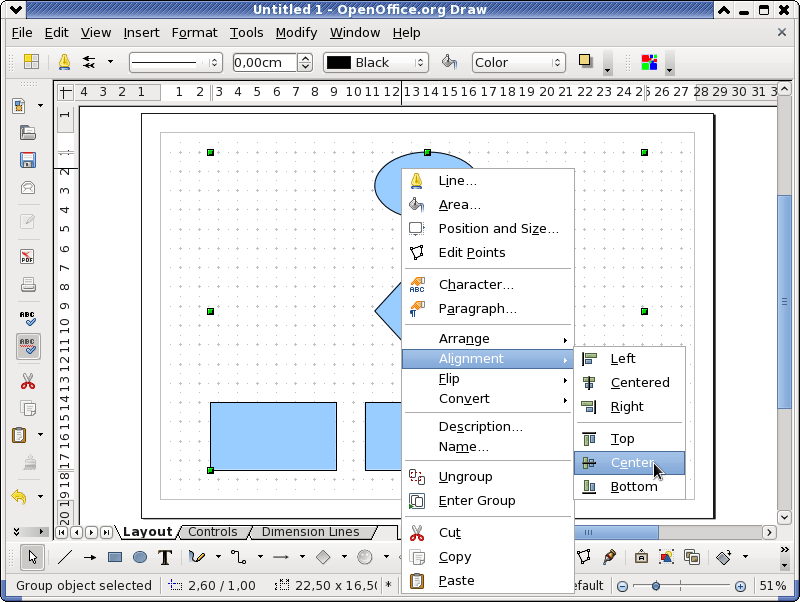This screenshot has width=800, height=602.
Task: Open the Color area style dropdown
Action: (519, 63)
